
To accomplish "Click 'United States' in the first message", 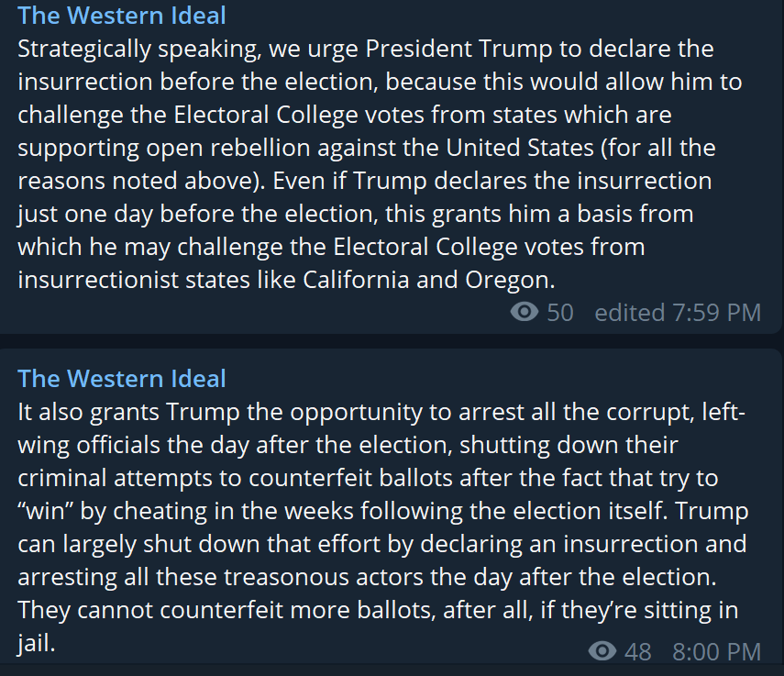I will 520,148.
